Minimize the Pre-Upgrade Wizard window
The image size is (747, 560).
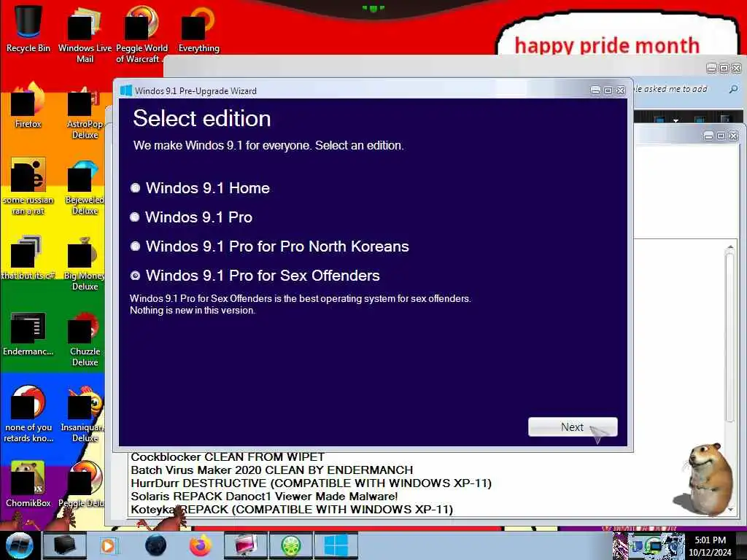[x=595, y=90]
